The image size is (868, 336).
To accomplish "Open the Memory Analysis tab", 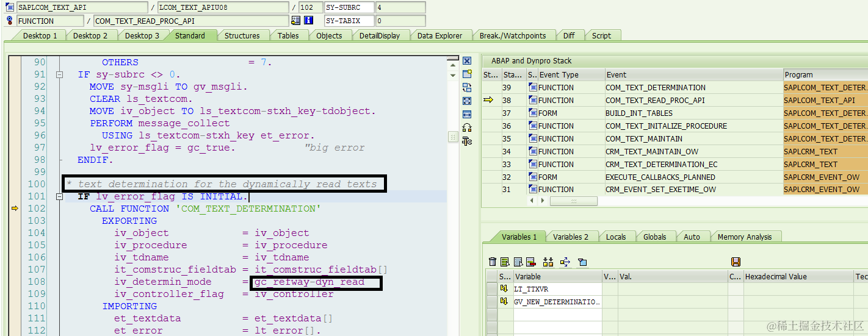I will pos(744,237).
